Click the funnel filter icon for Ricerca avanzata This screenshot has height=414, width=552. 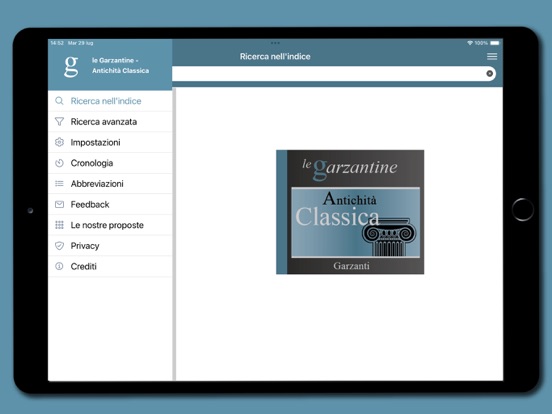(x=59, y=122)
